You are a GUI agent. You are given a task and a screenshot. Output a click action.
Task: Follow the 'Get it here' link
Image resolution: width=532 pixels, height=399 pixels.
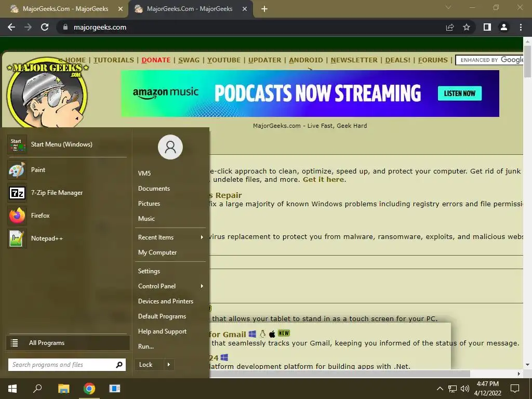coord(323,179)
